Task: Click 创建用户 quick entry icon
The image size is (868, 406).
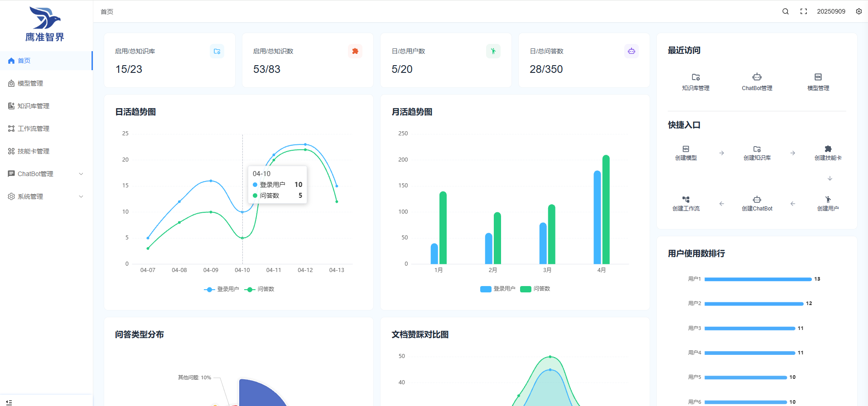Action: [x=828, y=200]
